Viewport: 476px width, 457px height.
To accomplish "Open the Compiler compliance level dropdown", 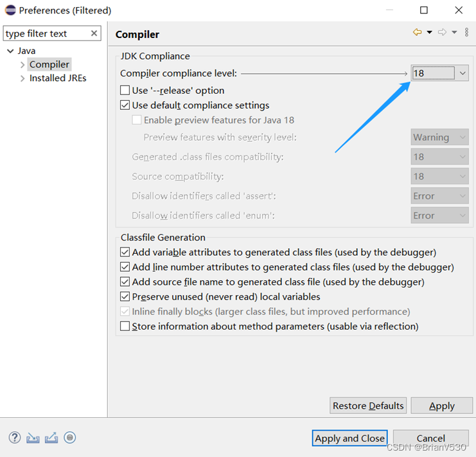I will pyautogui.click(x=439, y=73).
